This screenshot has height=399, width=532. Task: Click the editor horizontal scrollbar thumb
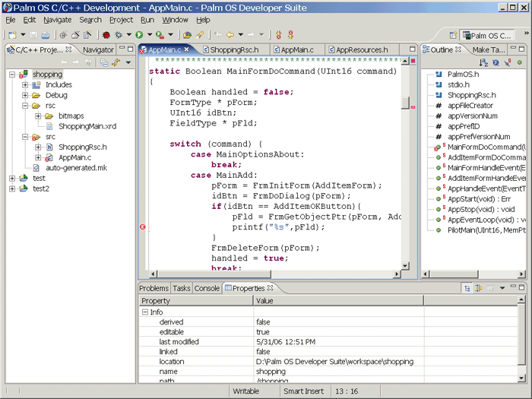tap(214, 274)
